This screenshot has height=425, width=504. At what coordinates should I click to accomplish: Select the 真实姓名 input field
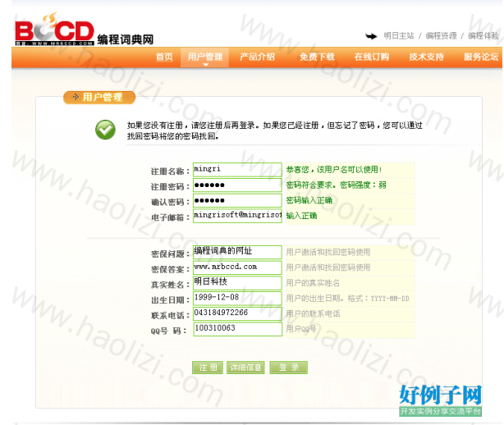237,283
